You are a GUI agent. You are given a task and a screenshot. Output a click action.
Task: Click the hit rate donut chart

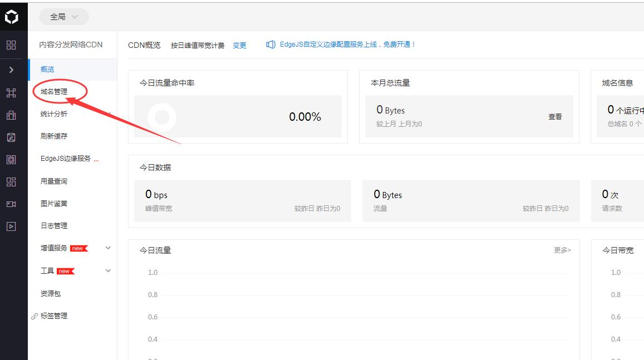pos(162,117)
